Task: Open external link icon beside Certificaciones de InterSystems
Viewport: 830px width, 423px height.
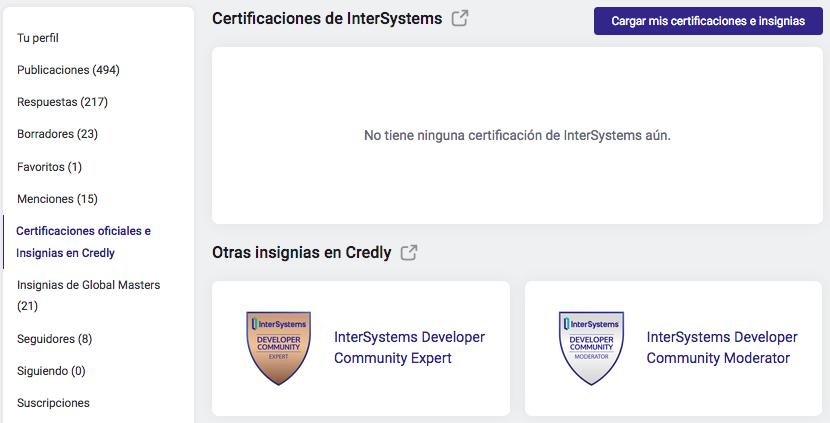Action: click(459, 19)
